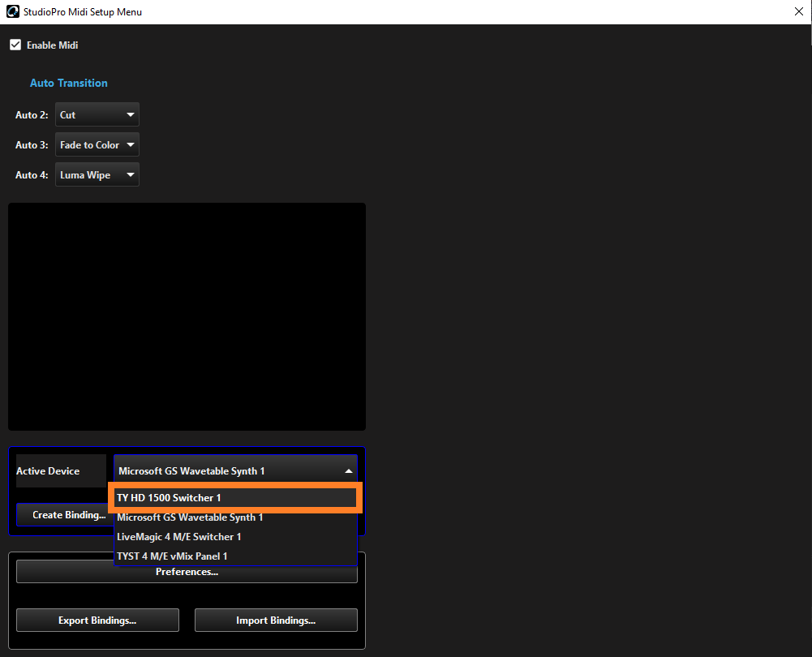Image resolution: width=812 pixels, height=657 pixels.
Task: Close the StudioPro Midi Setup window
Action: [x=798, y=11]
